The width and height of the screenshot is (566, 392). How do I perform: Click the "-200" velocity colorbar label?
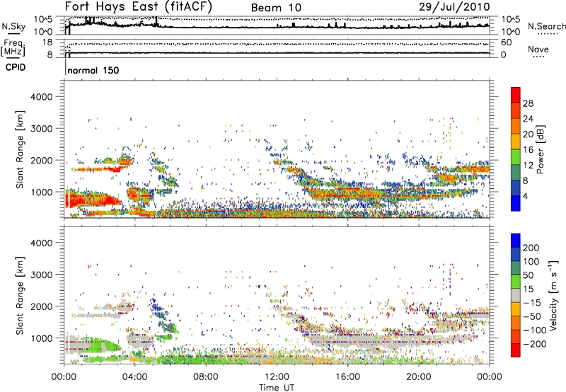tap(535, 344)
